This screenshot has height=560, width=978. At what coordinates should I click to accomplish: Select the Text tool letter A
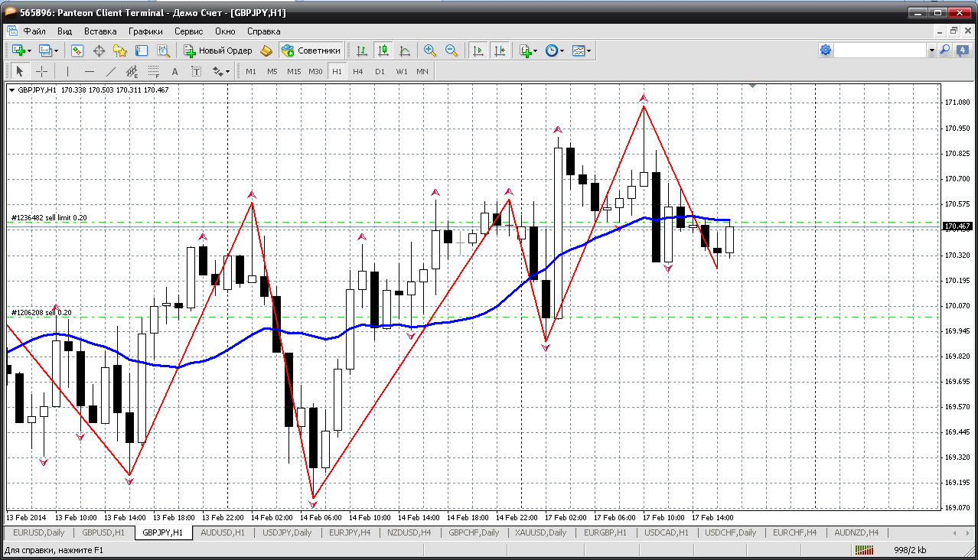(x=174, y=71)
